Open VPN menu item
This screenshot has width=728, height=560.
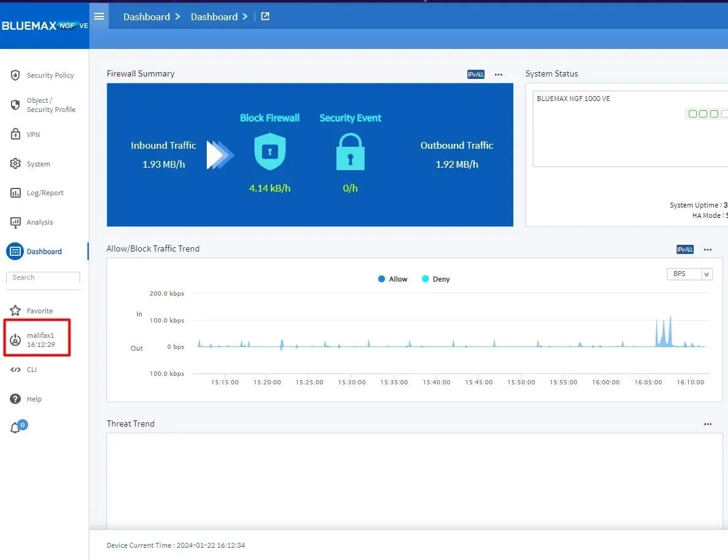tap(33, 135)
